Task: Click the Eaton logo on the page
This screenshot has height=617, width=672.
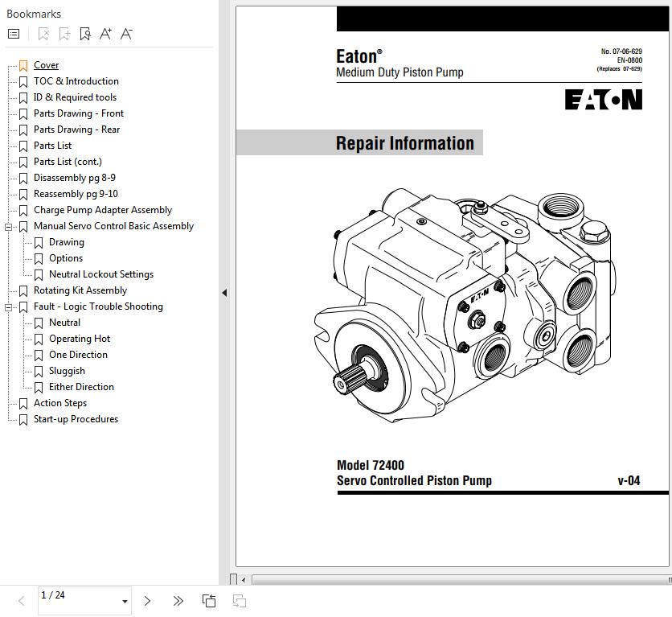Action: tap(604, 100)
